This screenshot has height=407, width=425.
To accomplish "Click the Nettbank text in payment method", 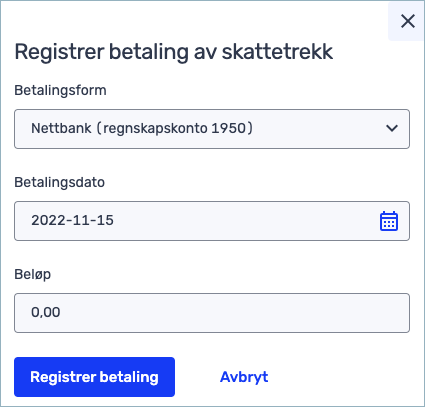I will [x=61, y=128].
